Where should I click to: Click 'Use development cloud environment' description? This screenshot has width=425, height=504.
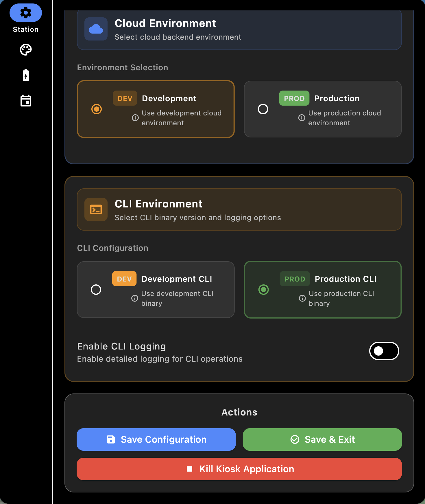coord(182,118)
